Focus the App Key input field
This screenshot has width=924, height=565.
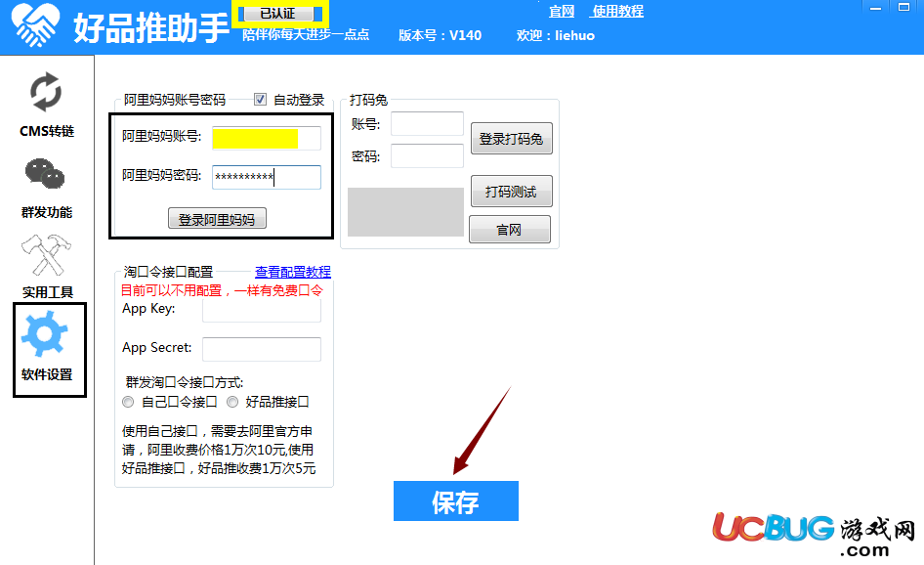click(x=262, y=310)
